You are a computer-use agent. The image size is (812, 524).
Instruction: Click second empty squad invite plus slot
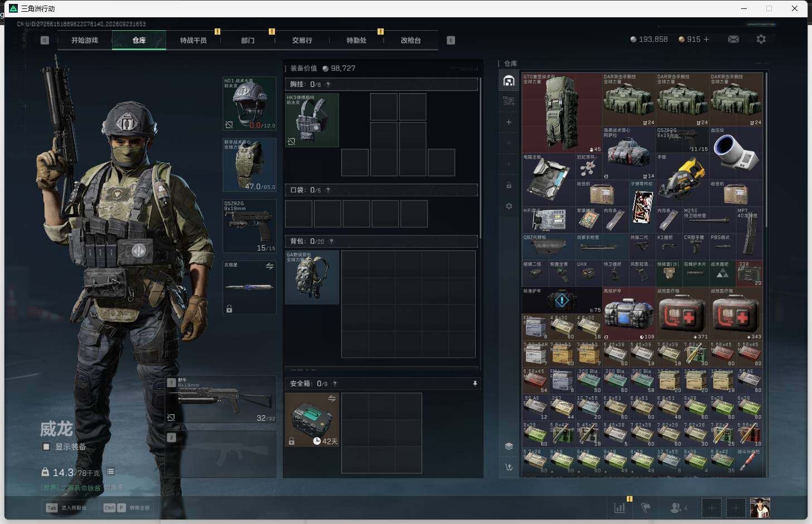736,508
